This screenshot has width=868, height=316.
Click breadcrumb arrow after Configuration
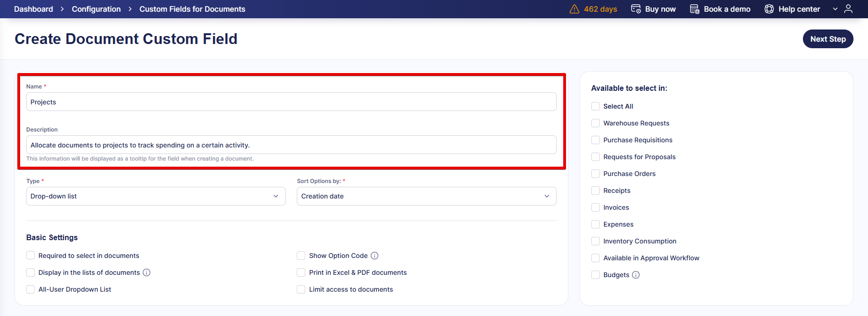click(x=130, y=9)
